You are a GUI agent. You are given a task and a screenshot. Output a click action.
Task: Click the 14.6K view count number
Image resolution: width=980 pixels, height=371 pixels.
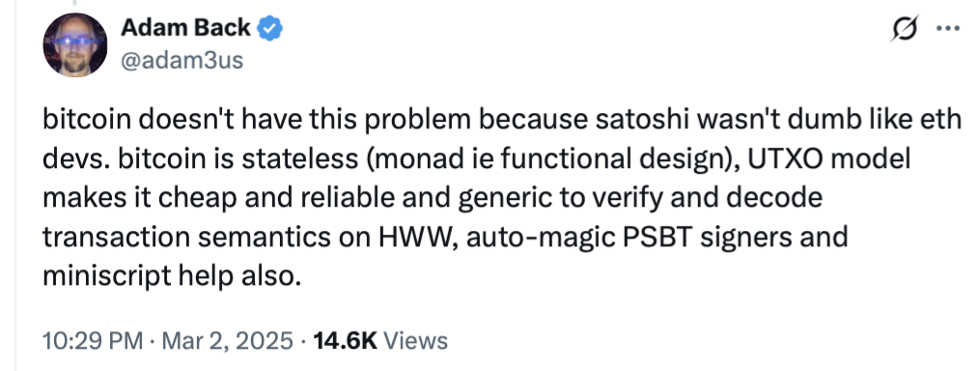pos(345,341)
